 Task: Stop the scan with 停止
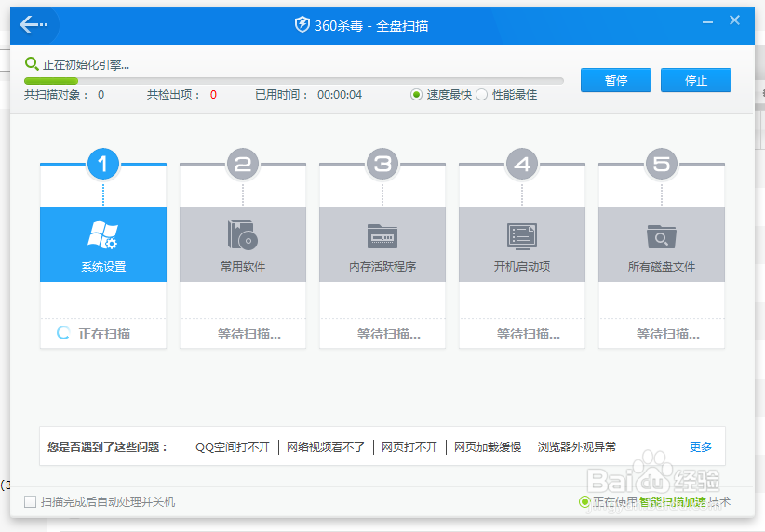click(696, 80)
